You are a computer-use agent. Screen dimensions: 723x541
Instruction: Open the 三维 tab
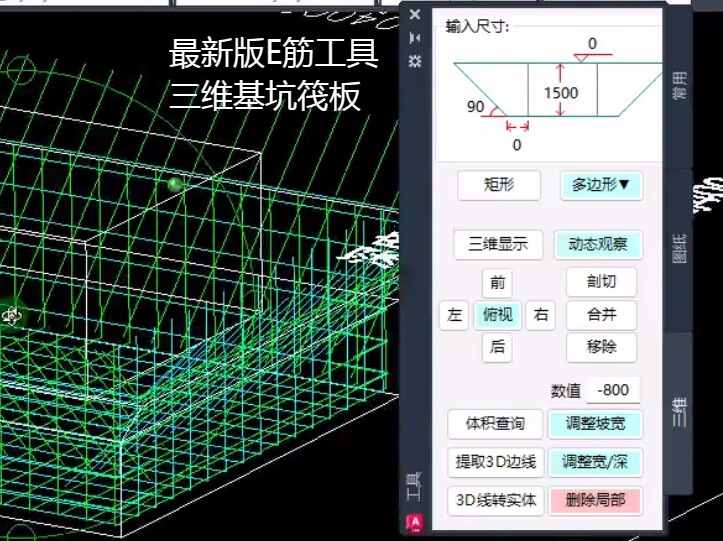tap(680, 412)
